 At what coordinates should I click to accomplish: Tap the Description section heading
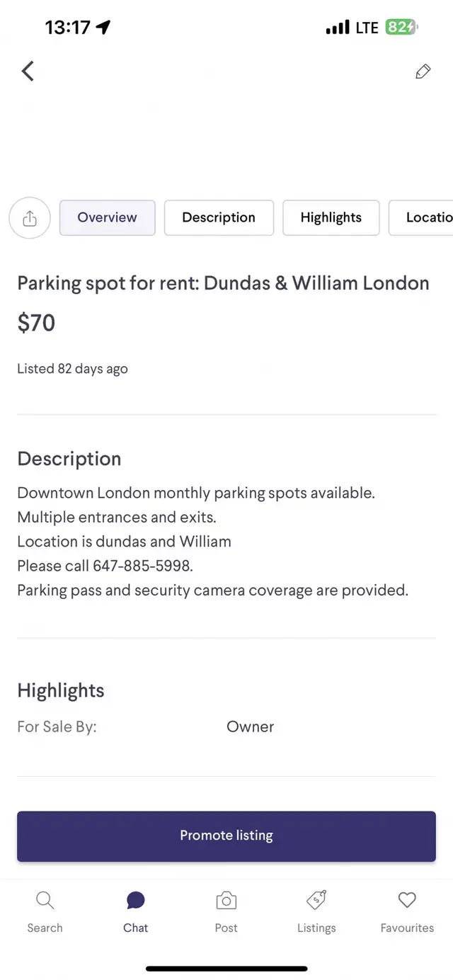(x=69, y=459)
